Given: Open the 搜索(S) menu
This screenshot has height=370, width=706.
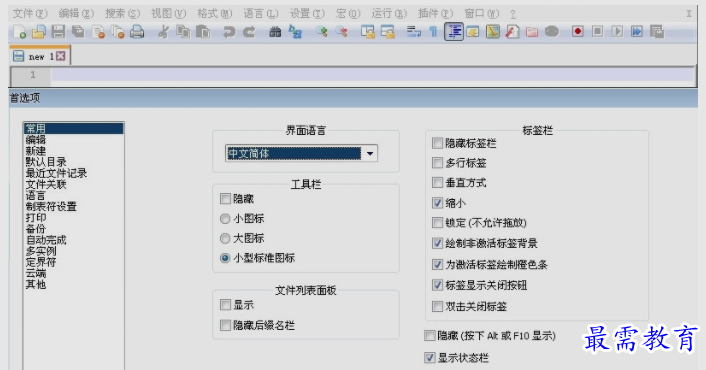Looking at the screenshot, I should pyautogui.click(x=122, y=14).
